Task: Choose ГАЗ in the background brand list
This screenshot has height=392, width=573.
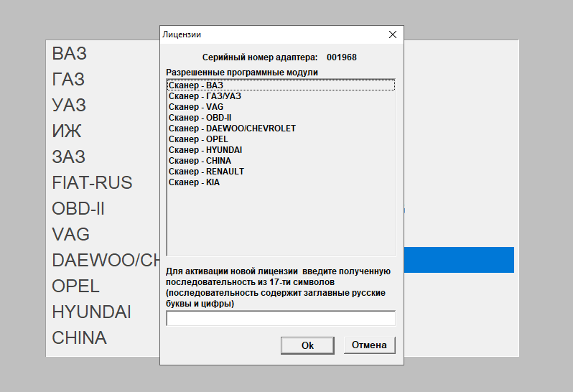Action: (x=68, y=79)
